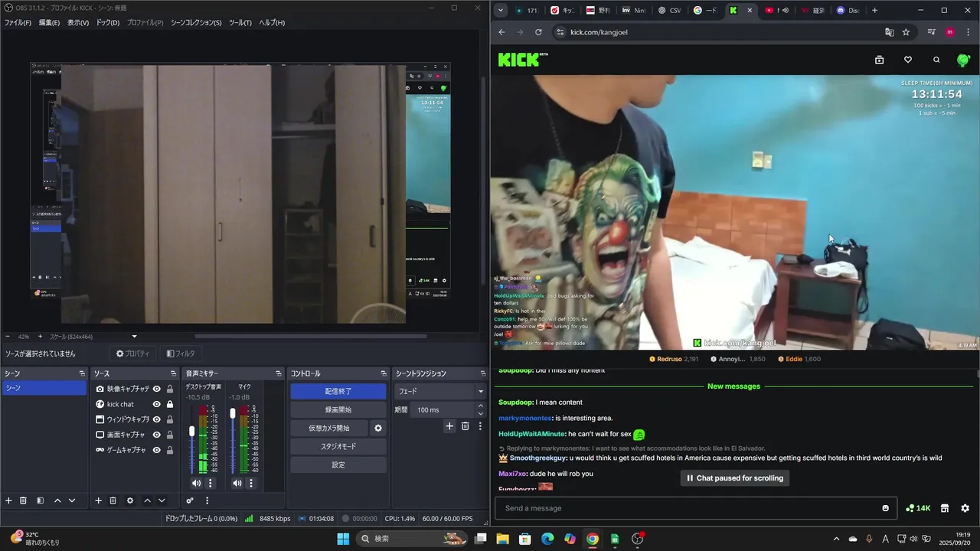Click スタジオモード button
Viewport: 980px width, 551px height.
click(338, 446)
